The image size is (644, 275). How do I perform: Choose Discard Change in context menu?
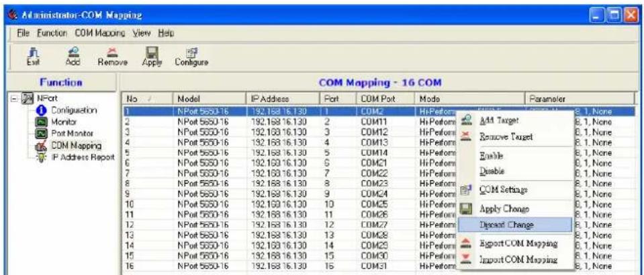point(515,225)
